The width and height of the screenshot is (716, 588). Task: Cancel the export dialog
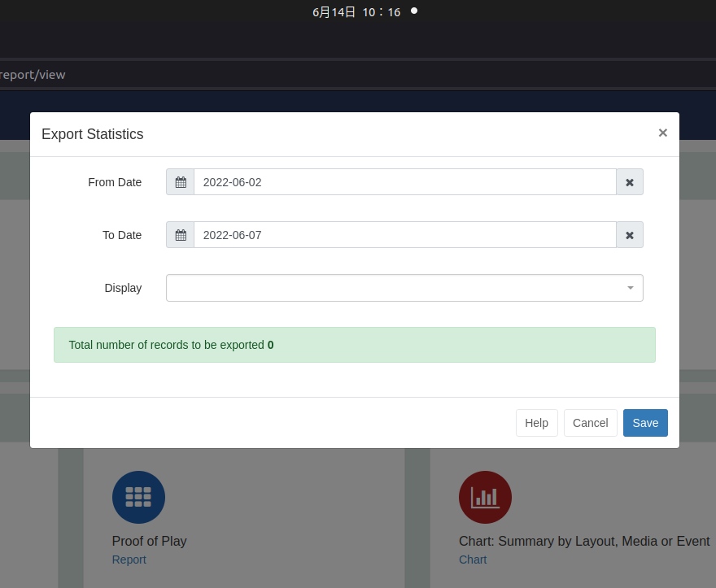pos(591,423)
